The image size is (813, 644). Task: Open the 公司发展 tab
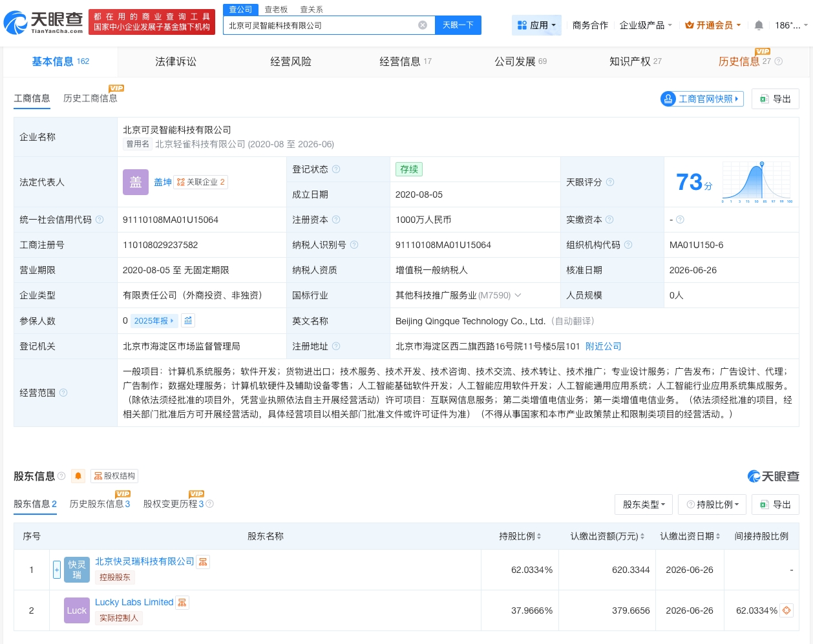tap(520, 61)
